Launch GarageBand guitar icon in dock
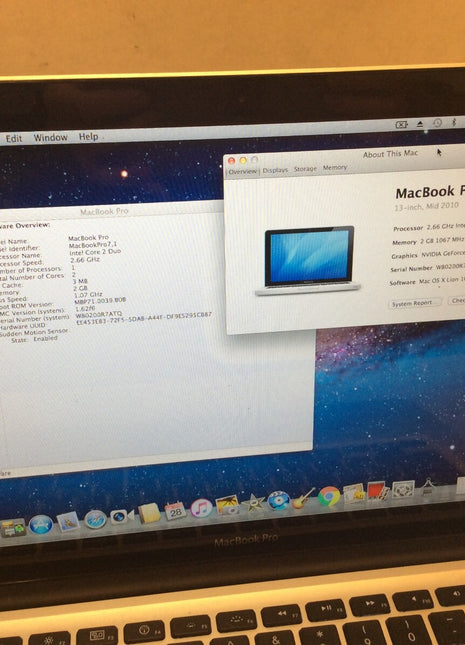Viewport: 465px width, 645px height. pos(303,498)
